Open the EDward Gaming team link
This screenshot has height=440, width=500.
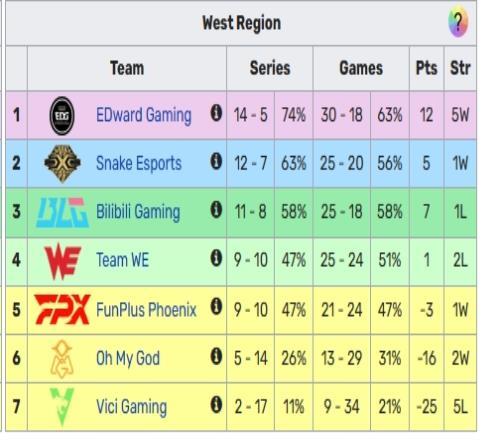click(x=144, y=115)
